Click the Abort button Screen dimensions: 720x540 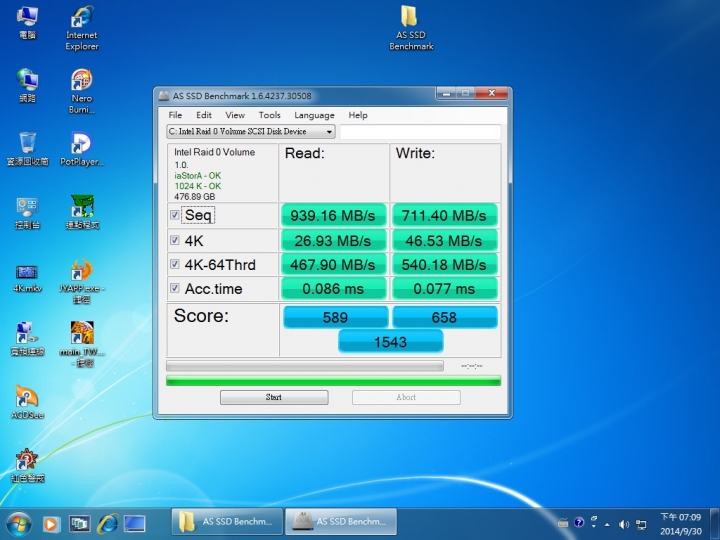(406, 397)
